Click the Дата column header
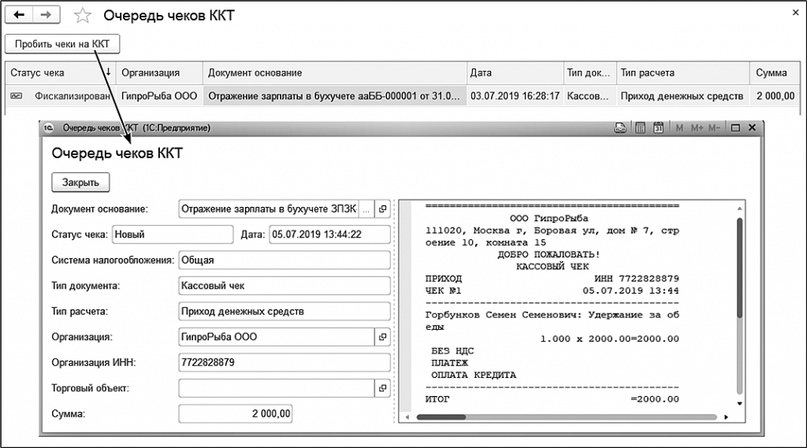Image resolution: width=807 pixels, height=448 pixels. tap(512, 73)
